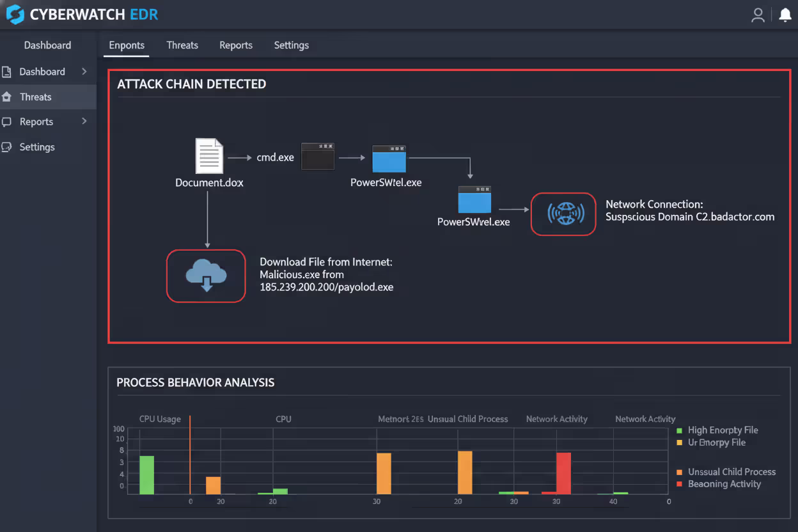Select the cmd.exe terminal icon

point(318,156)
